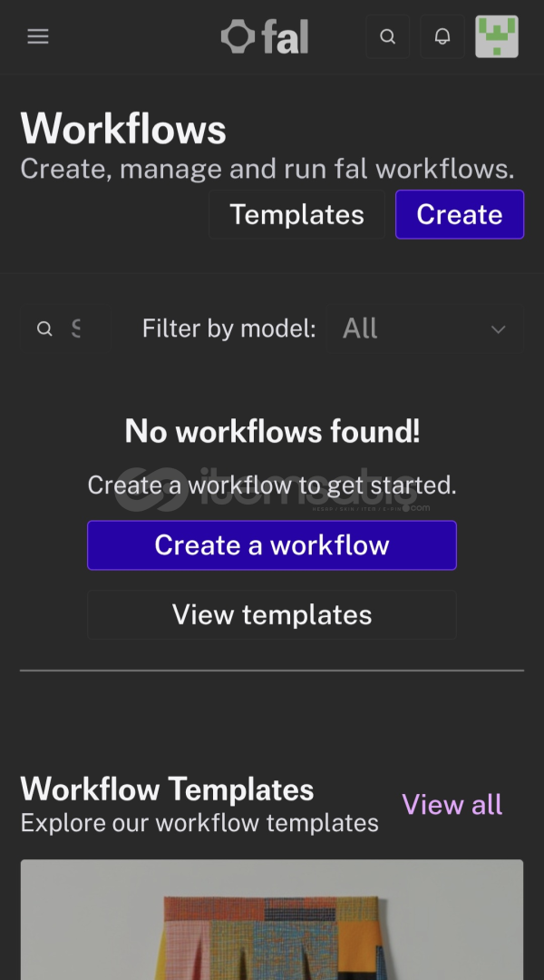Open the green user avatar menu
Viewport: 544px width, 980px height.
497,37
